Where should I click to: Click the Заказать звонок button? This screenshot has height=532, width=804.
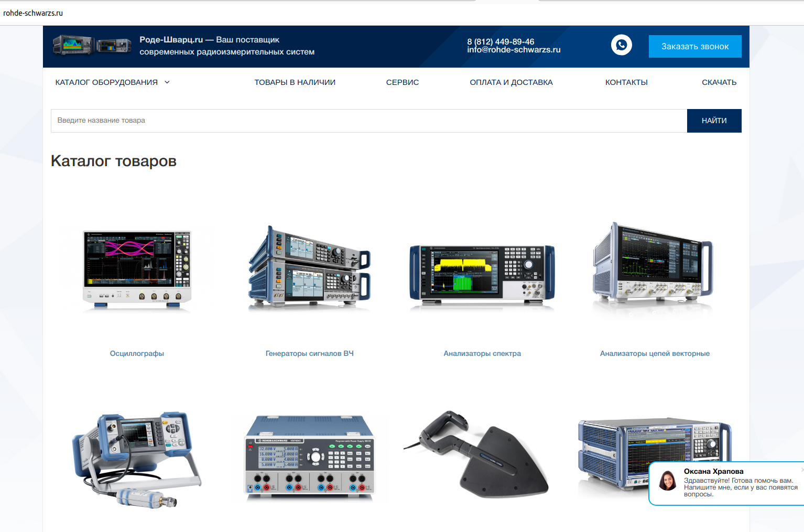click(x=695, y=46)
